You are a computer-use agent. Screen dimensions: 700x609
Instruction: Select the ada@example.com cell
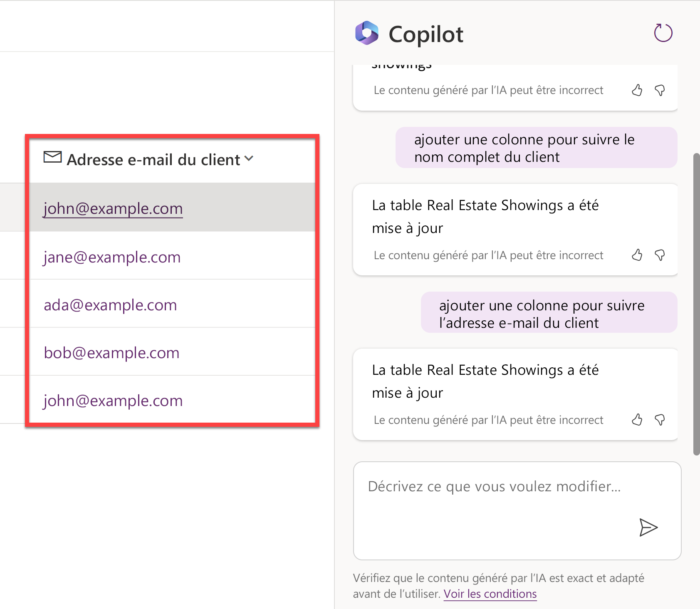pyautogui.click(x=173, y=303)
